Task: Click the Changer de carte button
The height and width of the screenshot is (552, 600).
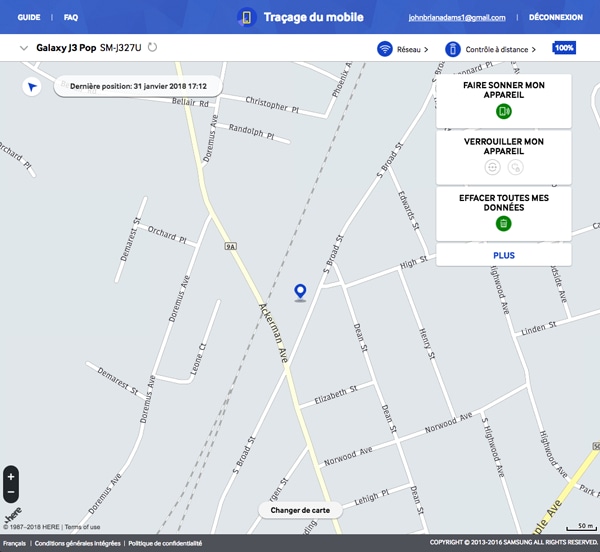Action: (300, 510)
